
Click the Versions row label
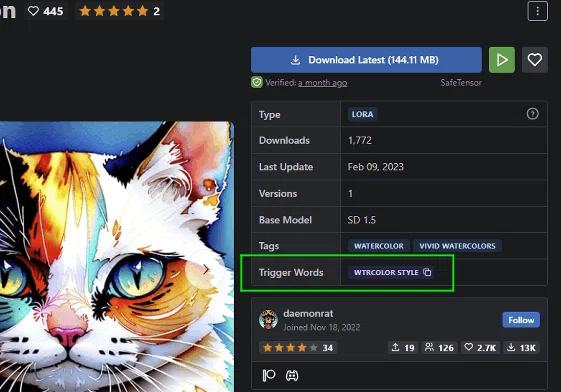point(278,193)
